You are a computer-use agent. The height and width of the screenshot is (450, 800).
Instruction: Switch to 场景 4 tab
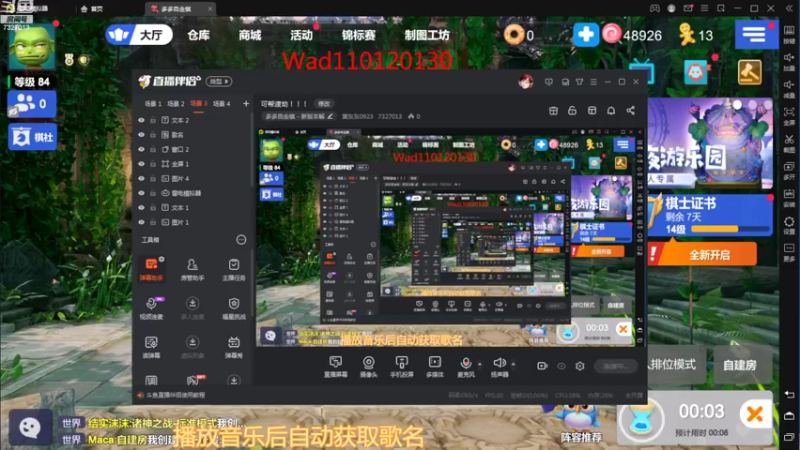pyautogui.click(x=221, y=104)
